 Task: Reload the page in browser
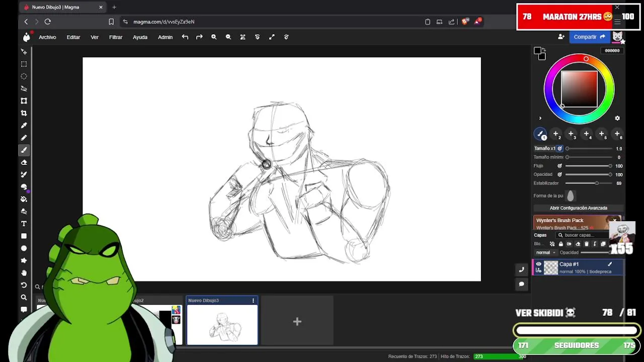(48, 22)
